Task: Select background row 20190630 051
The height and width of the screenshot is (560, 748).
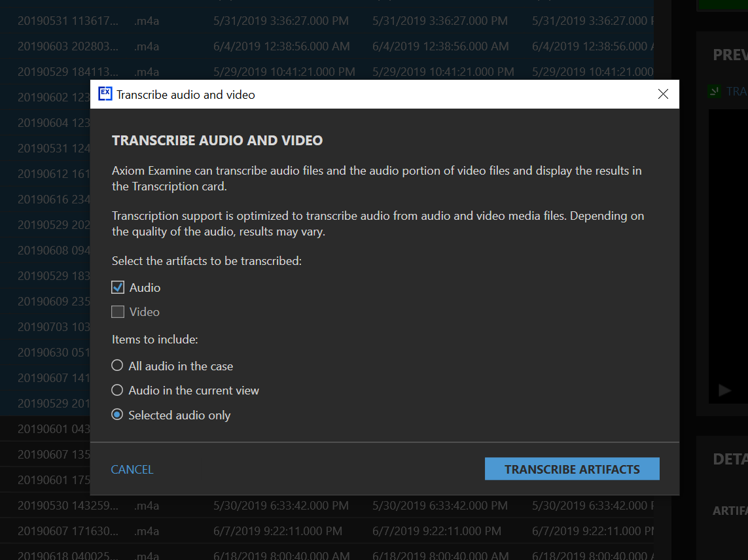Action: point(45,352)
